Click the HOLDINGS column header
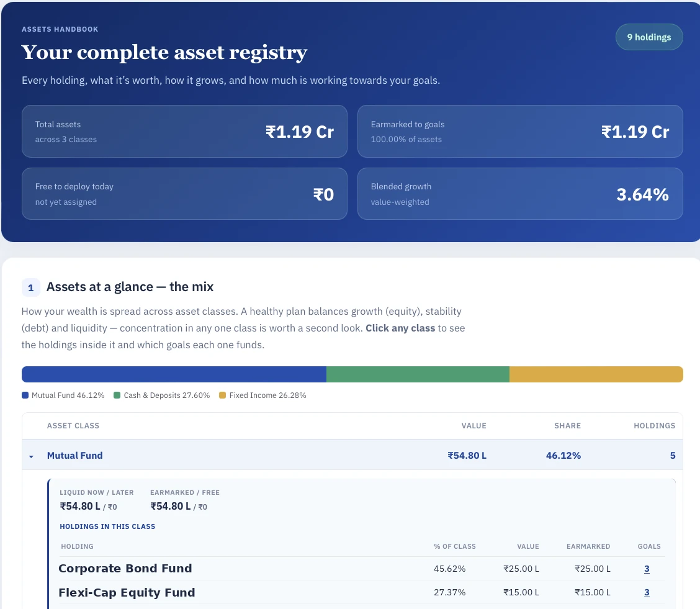This screenshot has height=609, width=700. point(655,425)
